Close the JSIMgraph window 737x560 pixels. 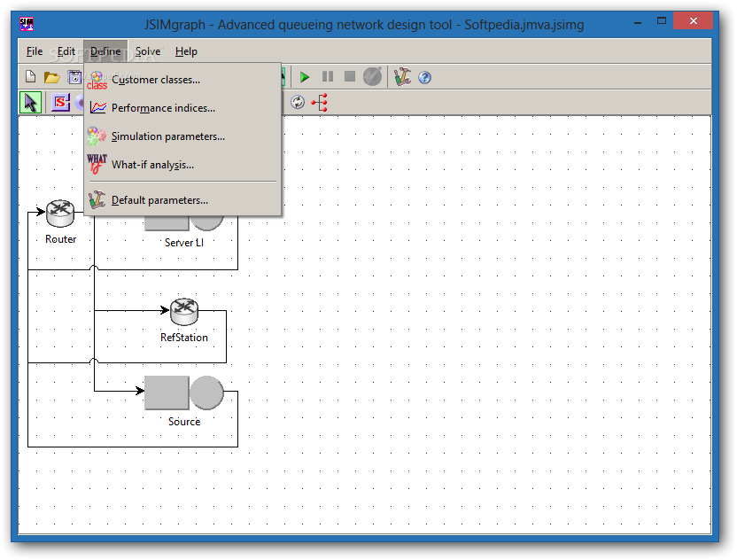(694, 20)
